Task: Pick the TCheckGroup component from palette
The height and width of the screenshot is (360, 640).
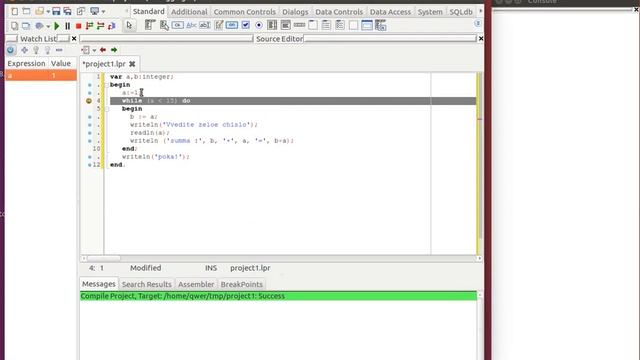Action: coord(340,25)
